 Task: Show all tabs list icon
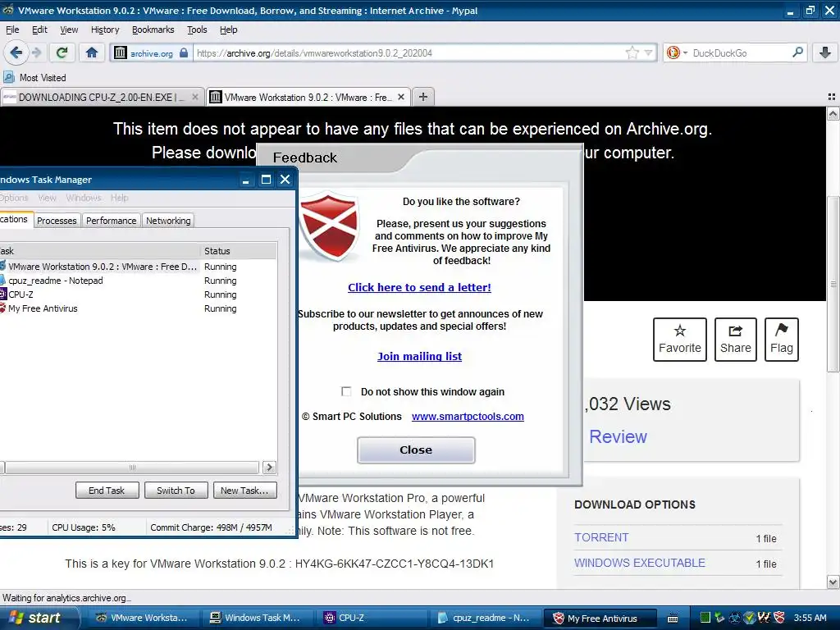pyautogui.click(x=832, y=97)
